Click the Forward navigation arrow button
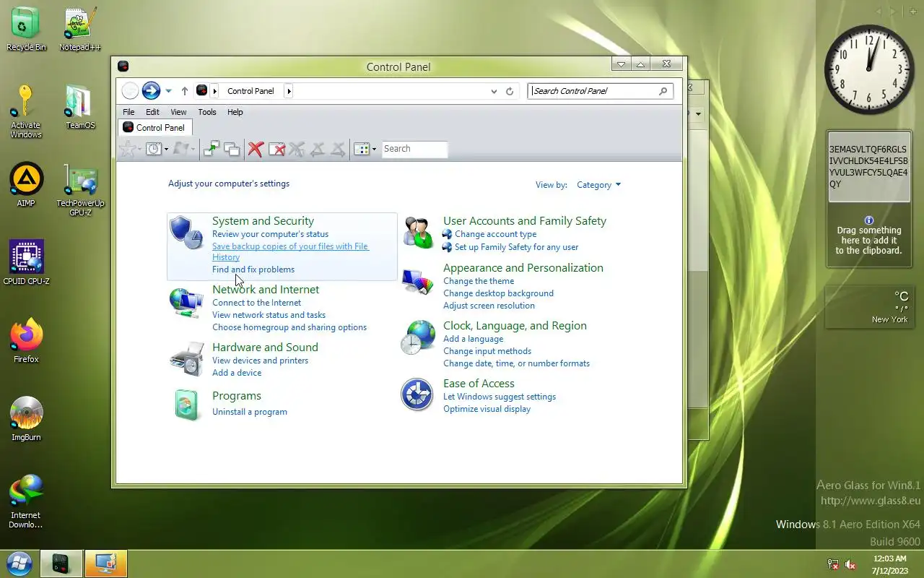Screen dimensions: 924x578 151,90
